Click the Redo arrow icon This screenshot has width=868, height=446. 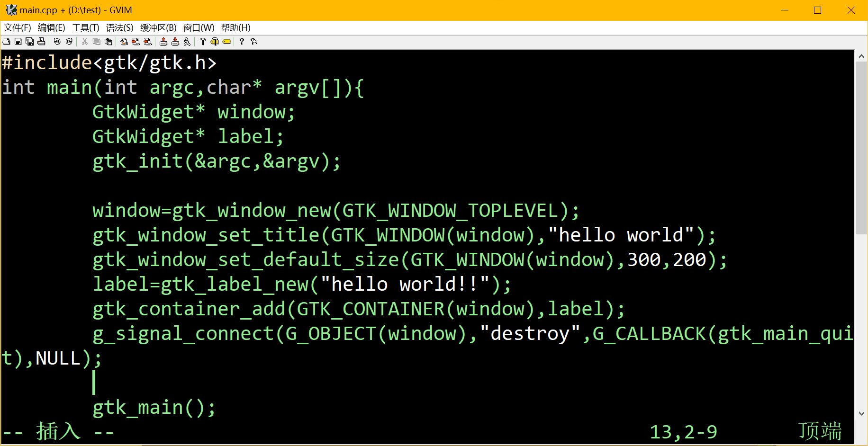pyautogui.click(x=69, y=42)
